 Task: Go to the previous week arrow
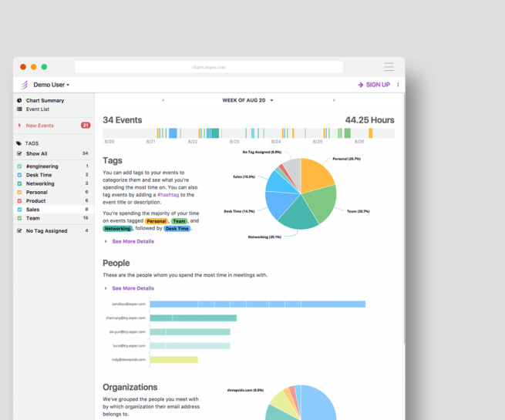coord(163,100)
